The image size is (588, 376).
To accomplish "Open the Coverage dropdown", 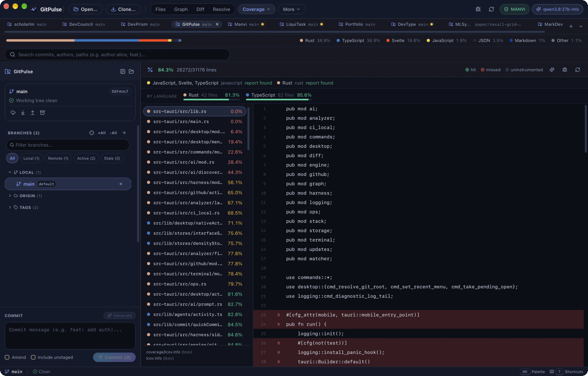I will [x=256, y=9].
